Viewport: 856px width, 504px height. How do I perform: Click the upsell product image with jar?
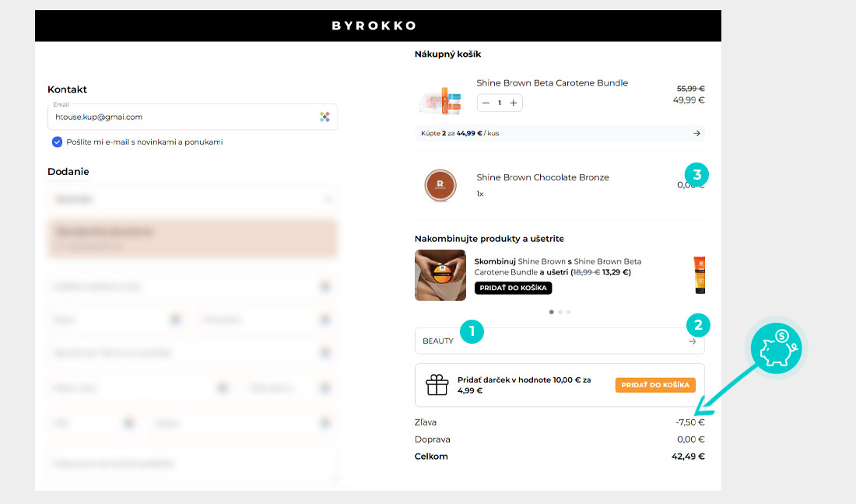(440, 275)
